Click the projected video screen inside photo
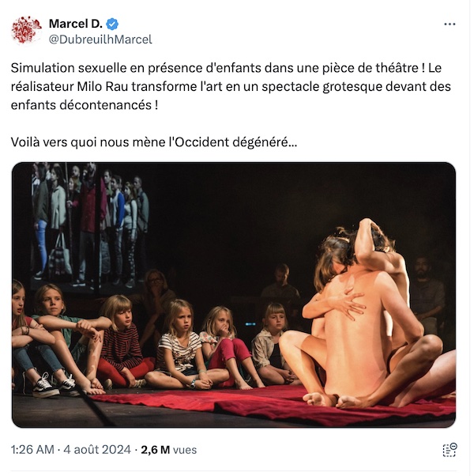The image size is (474, 476). point(91,225)
